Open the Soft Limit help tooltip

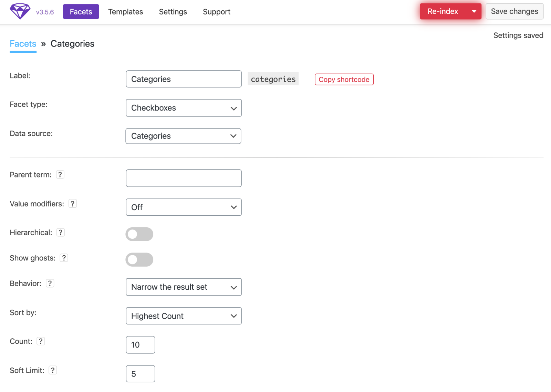pos(52,370)
